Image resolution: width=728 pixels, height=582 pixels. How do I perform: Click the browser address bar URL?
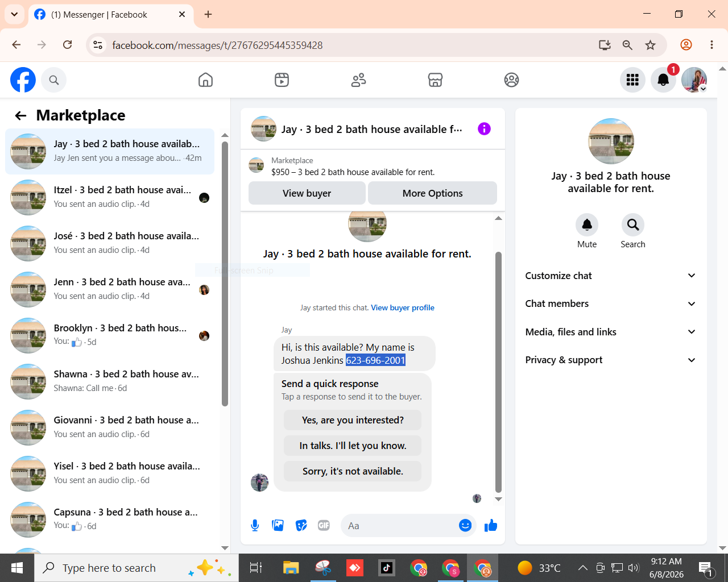[217, 45]
